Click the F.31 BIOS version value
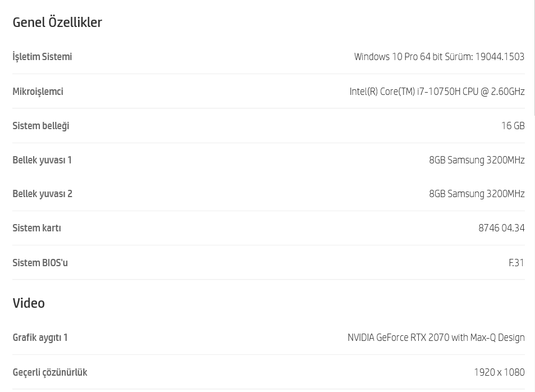The width and height of the screenshot is (535, 392). click(516, 263)
